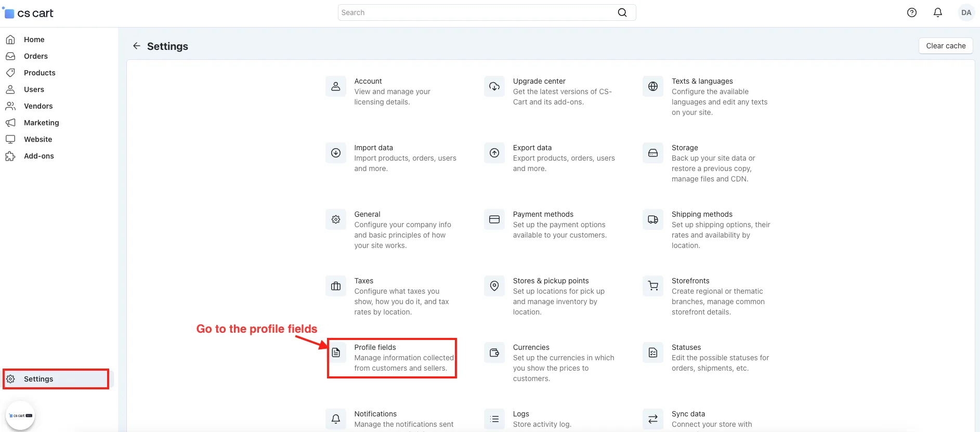
Task: Open the Export data link
Action: tap(532, 148)
